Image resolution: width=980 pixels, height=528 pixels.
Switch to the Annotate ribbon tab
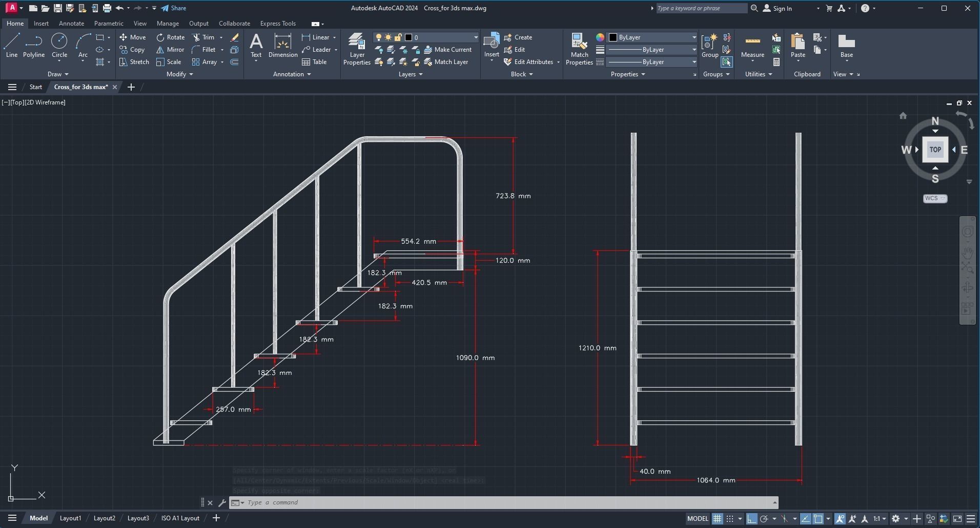(x=71, y=24)
